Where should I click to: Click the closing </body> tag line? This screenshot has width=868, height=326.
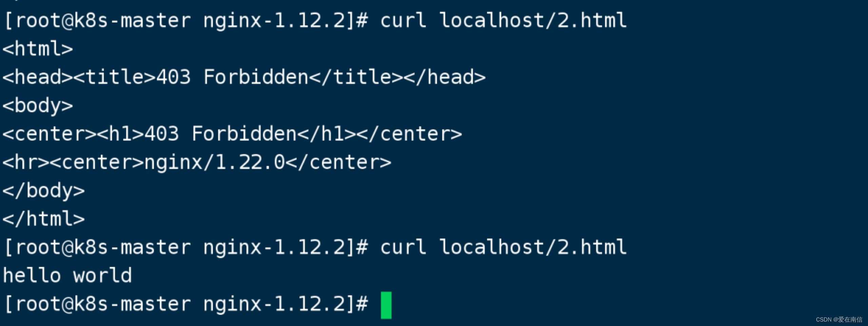(x=44, y=191)
